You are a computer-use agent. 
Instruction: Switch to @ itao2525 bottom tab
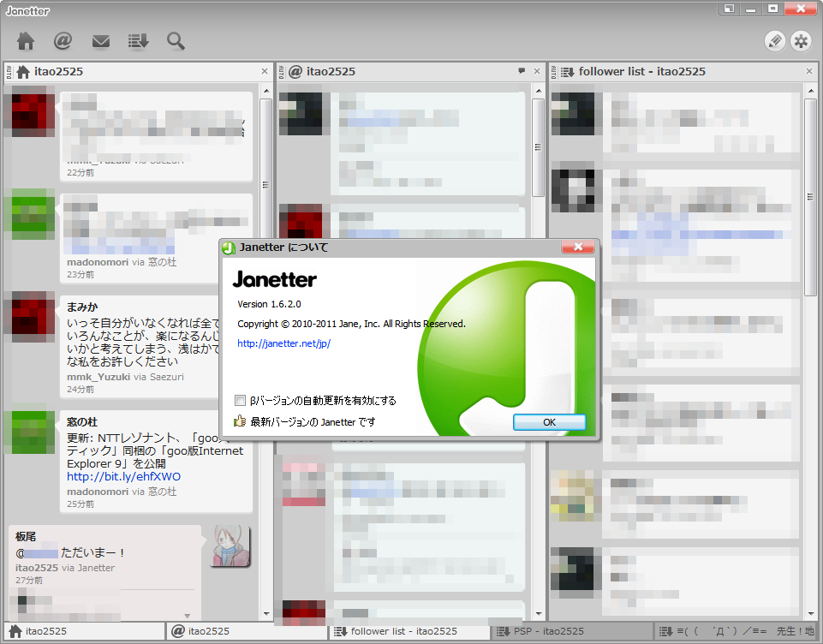[247, 631]
